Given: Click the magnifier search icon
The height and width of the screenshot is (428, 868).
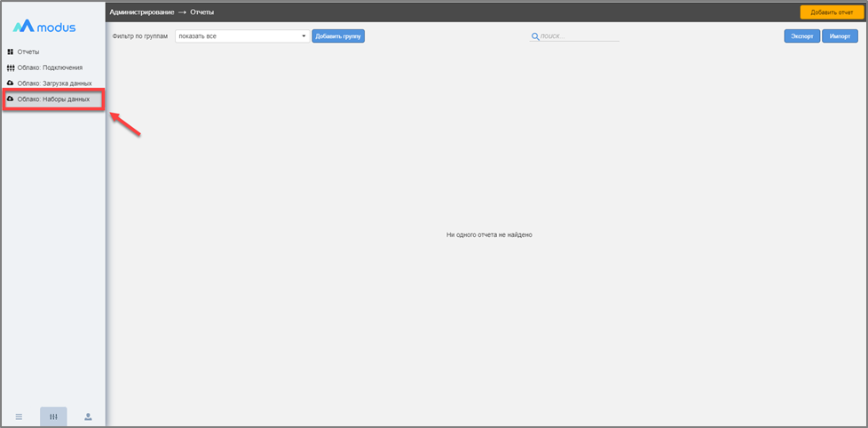Looking at the screenshot, I should pos(535,36).
